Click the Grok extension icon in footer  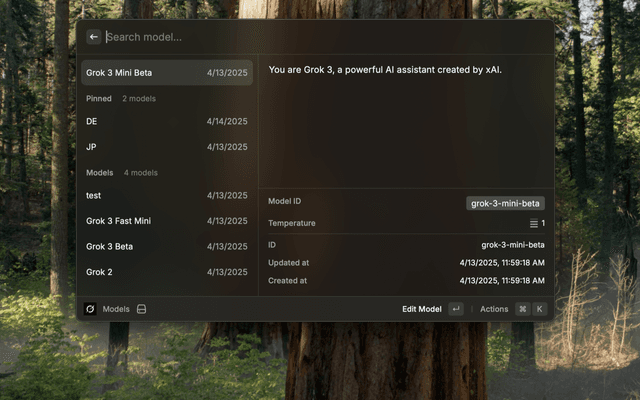pos(90,309)
